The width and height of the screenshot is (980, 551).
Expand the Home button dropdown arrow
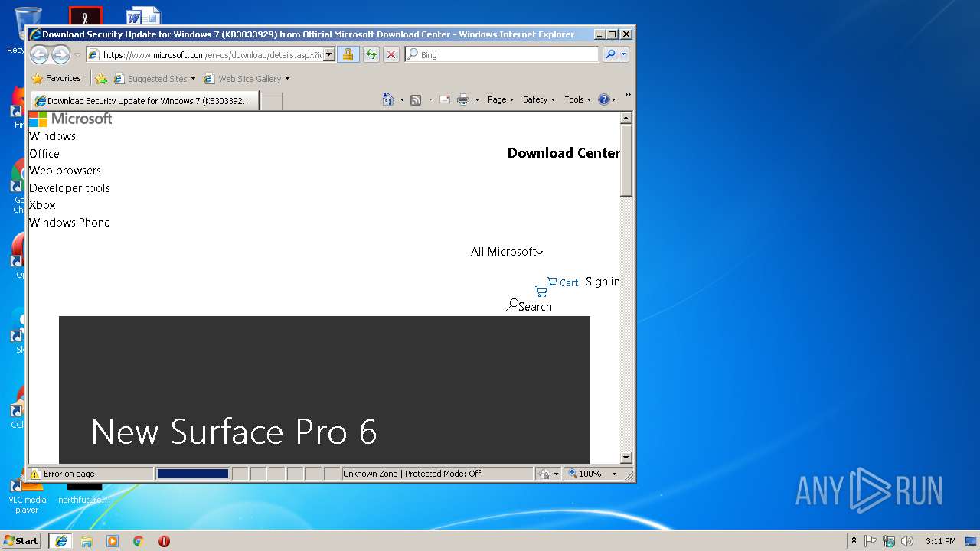[402, 99]
